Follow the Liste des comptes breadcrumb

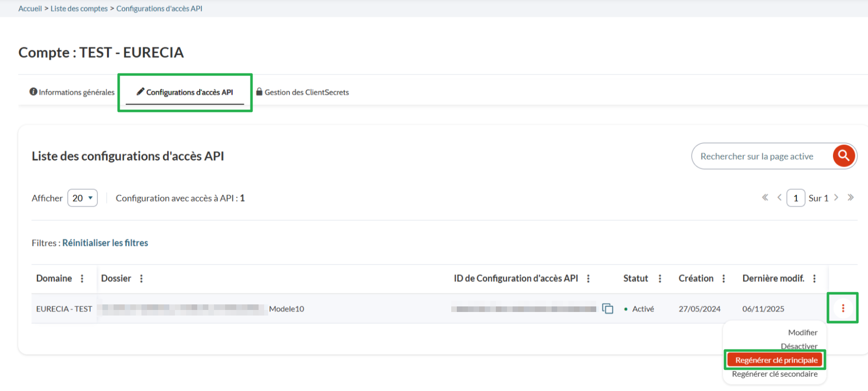[x=79, y=9]
